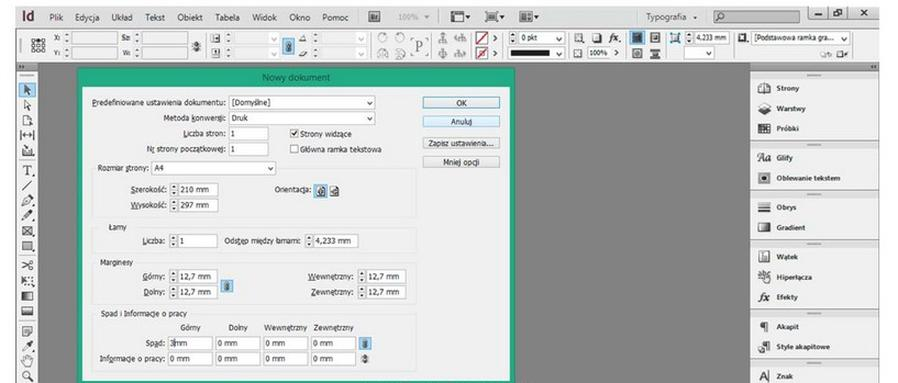Confirm new document with OK

[461, 102]
